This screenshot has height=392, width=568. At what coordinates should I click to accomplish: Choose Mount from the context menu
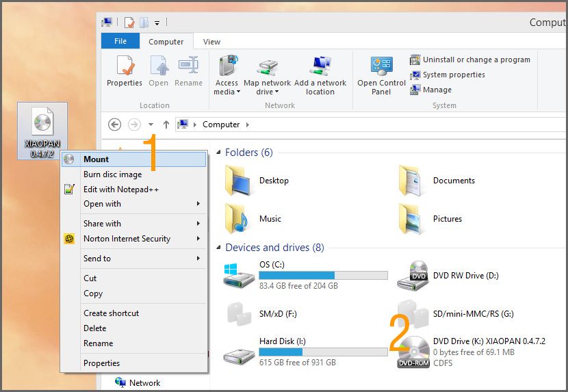click(x=96, y=159)
